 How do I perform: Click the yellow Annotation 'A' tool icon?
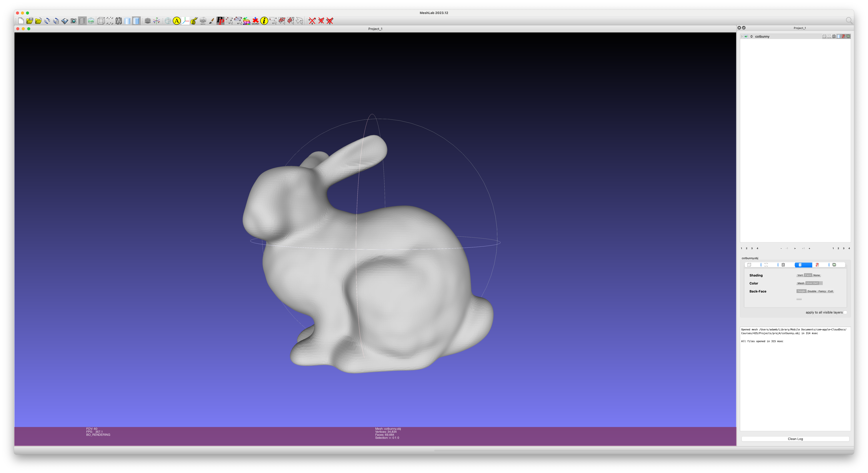pos(177,21)
